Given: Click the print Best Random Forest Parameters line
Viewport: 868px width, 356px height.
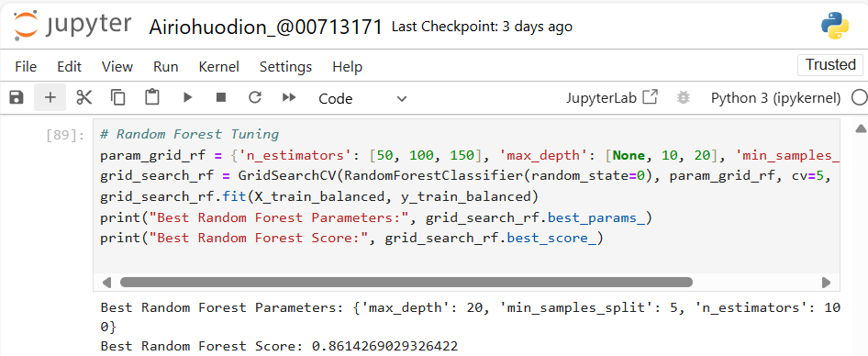Looking at the screenshot, I should [x=376, y=217].
